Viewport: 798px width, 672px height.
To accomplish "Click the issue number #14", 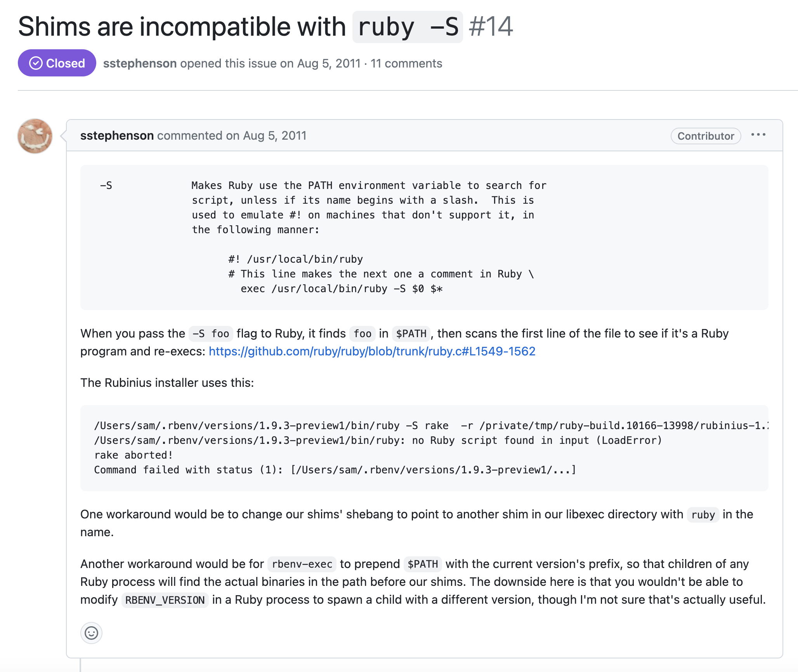I will pos(491,27).
